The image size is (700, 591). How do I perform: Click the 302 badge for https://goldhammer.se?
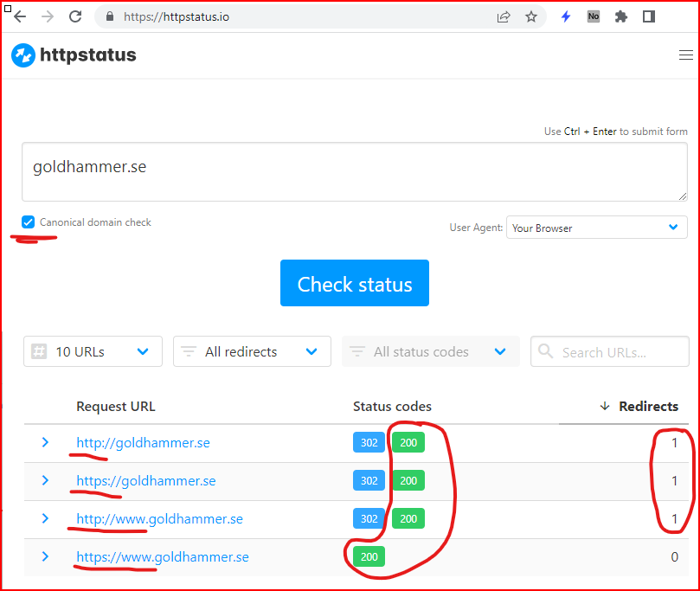(369, 480)
